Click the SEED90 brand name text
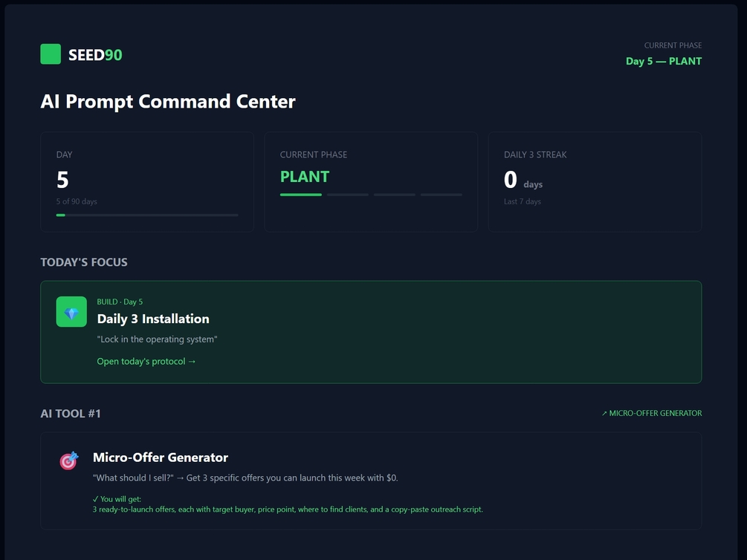Image resolution: width=747 pixels, height=560 pixels. pos(95,55)
